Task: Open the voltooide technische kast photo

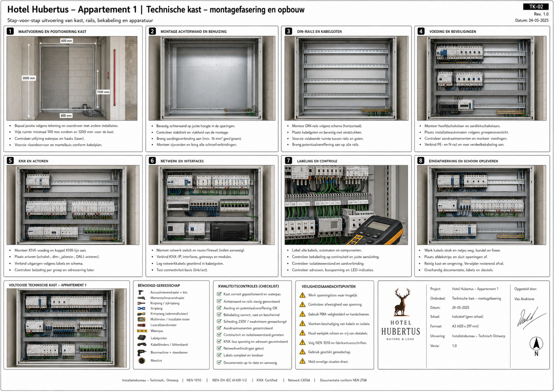Action: (67, 328)
